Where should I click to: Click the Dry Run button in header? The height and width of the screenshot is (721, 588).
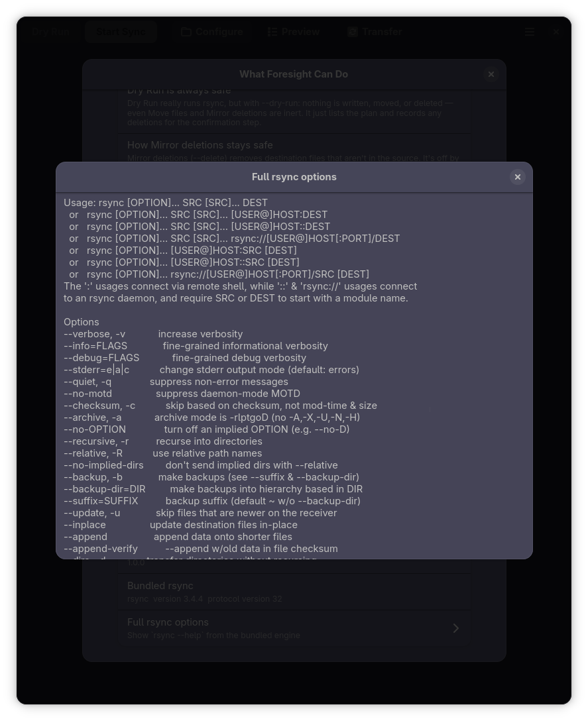[x=50, y=32]
